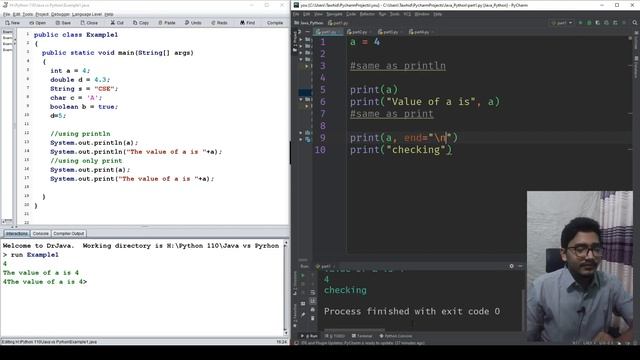Expand the second project tree folder arrow
The height and width of the screenshot is (360, 640).
coord(301,46)
